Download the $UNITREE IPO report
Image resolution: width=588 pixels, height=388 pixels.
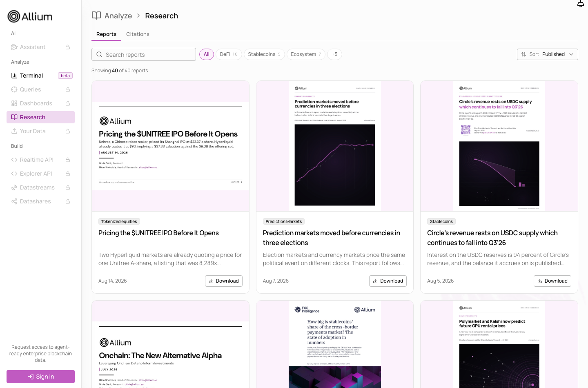tap(224, 281)
